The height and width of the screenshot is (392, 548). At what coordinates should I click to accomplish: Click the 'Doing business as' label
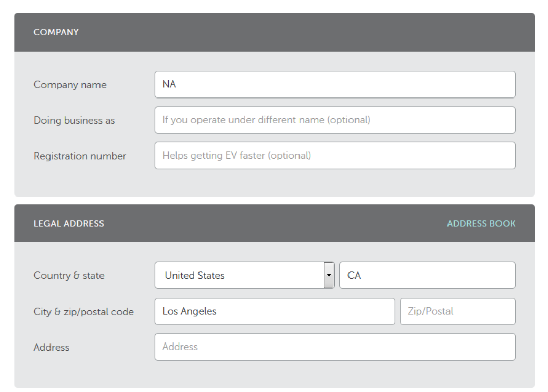click(74, 120)
